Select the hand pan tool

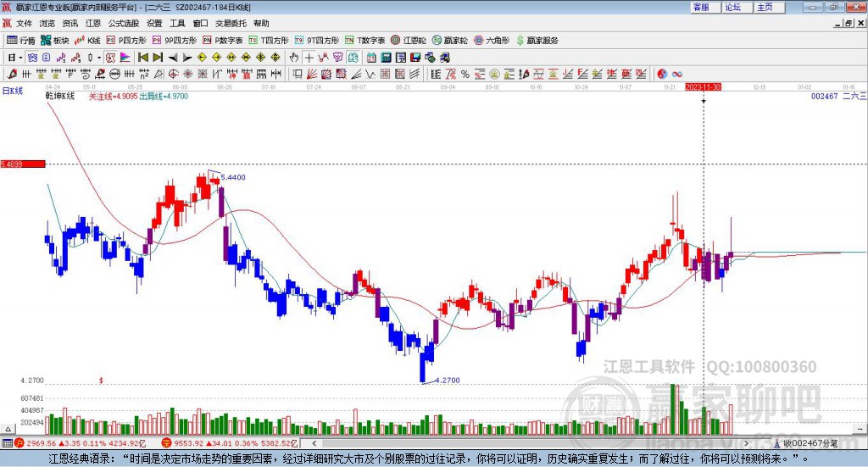(x=294, y=58)
